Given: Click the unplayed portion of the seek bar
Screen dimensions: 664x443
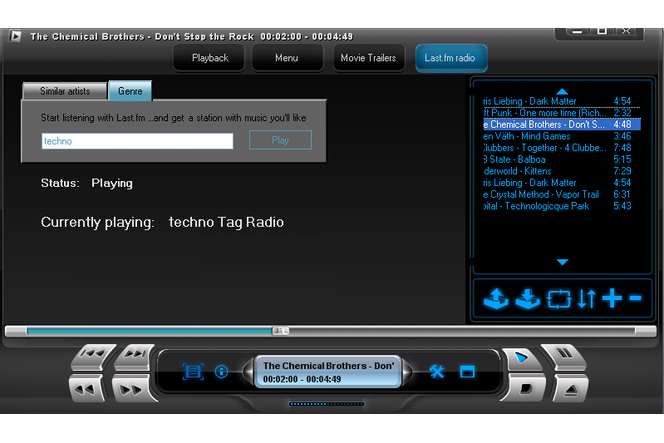Looking at the screenshot, I should pos(462,331).
